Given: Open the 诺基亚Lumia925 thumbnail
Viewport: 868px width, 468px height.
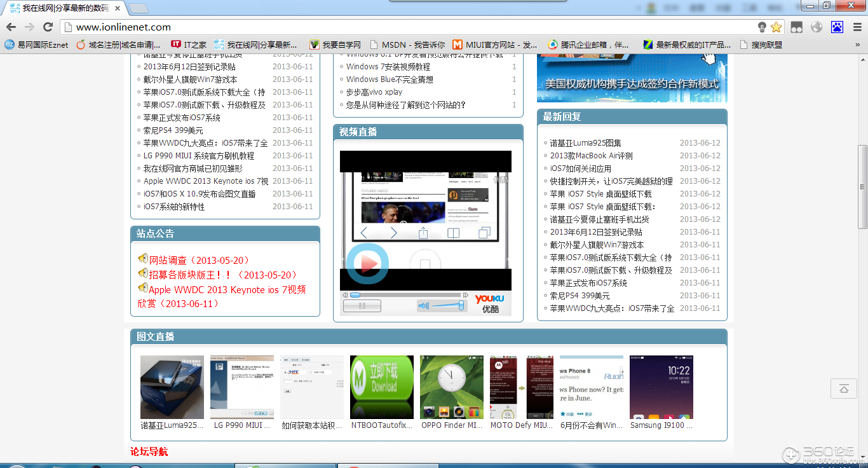Looking at the screenshot, I should tap(172, 387).
